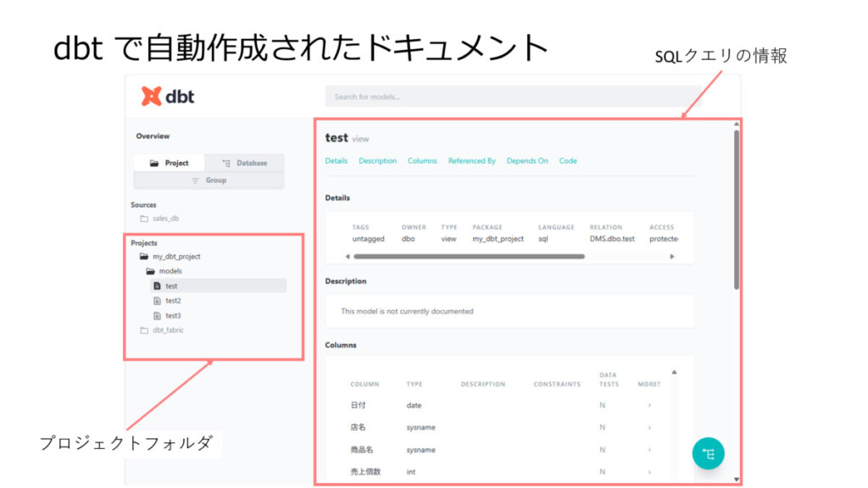Switch to the Database view tab

244,163
